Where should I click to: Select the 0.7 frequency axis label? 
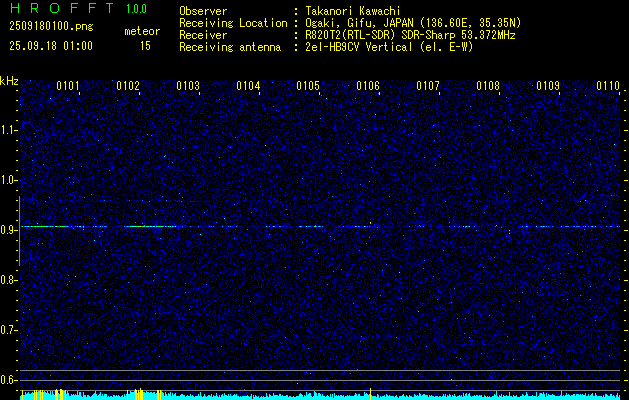[7, 330]
